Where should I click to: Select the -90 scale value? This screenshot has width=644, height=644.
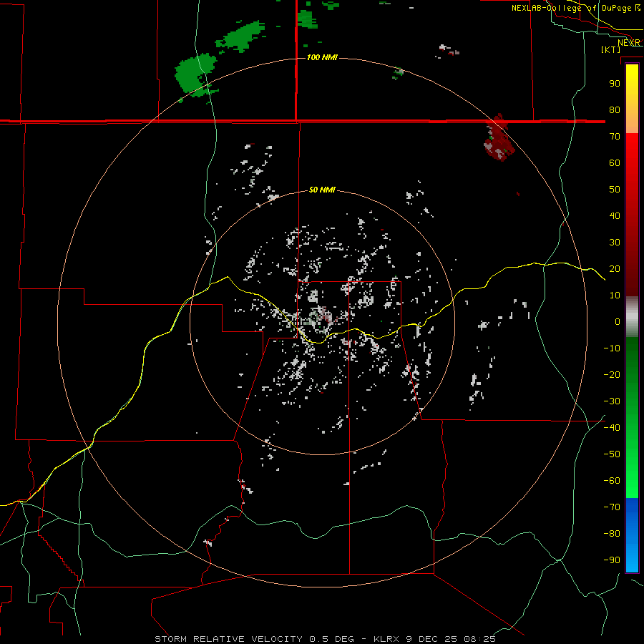(x=612, y=560)
